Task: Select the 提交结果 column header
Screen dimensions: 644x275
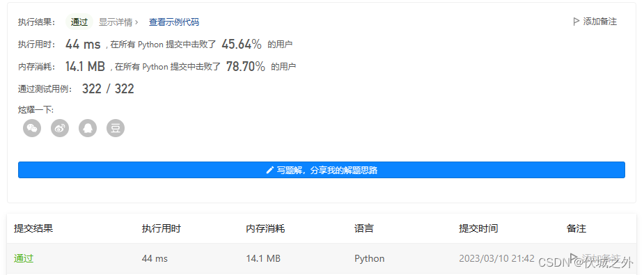Action: click(33, 228)
